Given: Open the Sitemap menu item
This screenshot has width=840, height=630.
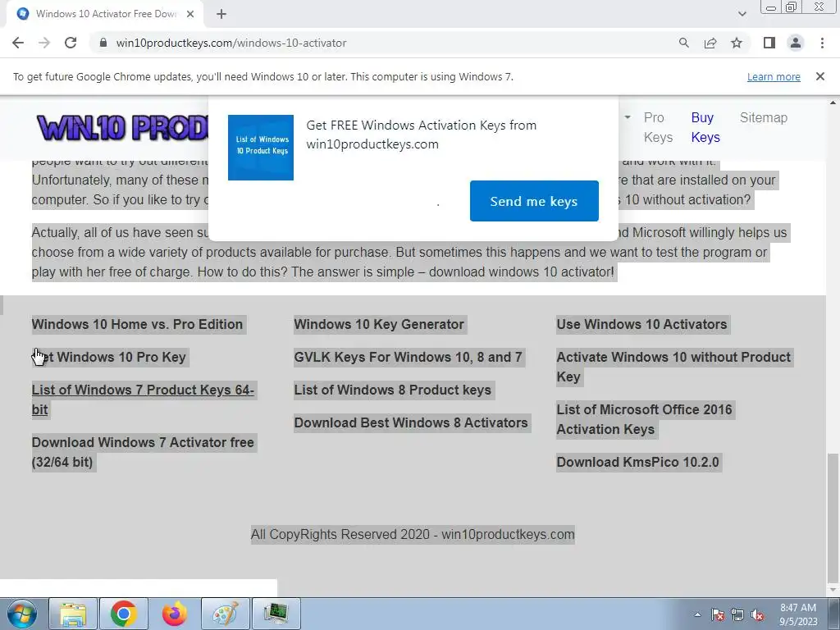Looking at the screenshot, I should tap(764, 117).
